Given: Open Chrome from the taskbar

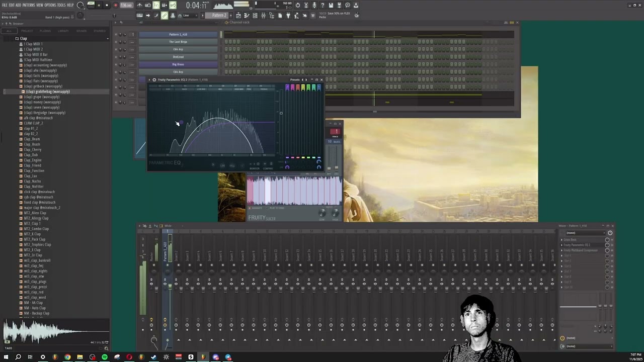Looking at the screenshot, I should 67,357.
